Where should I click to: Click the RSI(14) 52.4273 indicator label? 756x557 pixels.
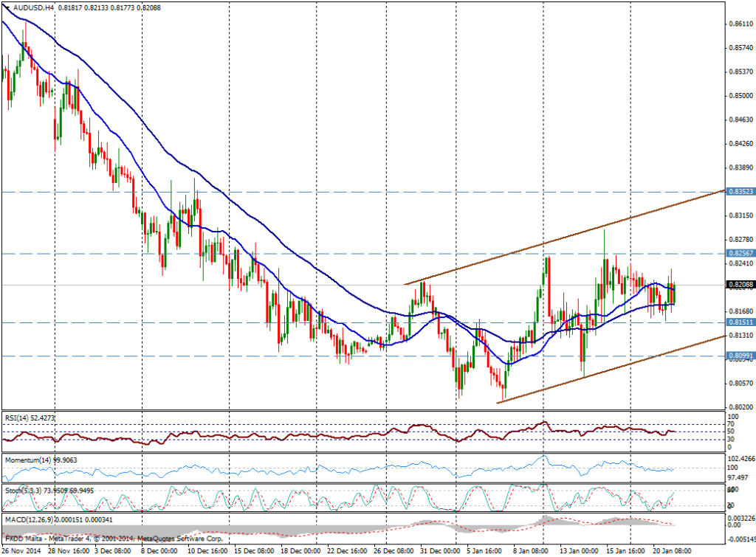(30, 417)
